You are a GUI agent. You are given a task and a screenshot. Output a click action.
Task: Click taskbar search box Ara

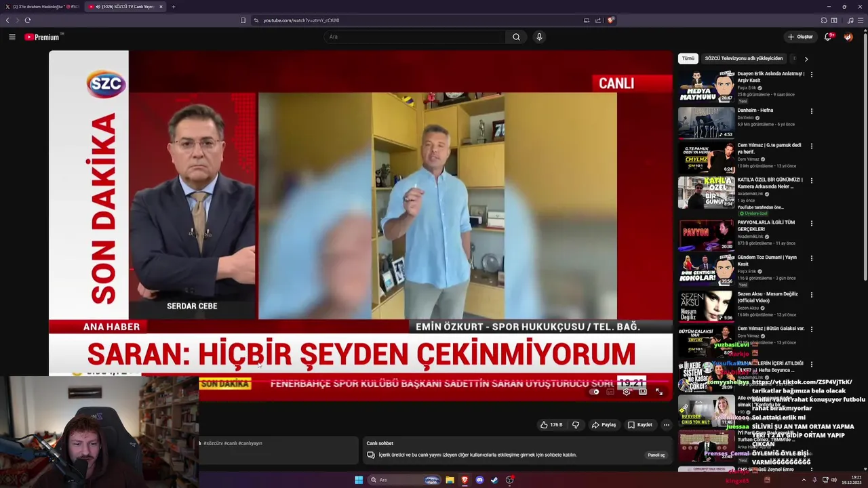pos(406,480)
